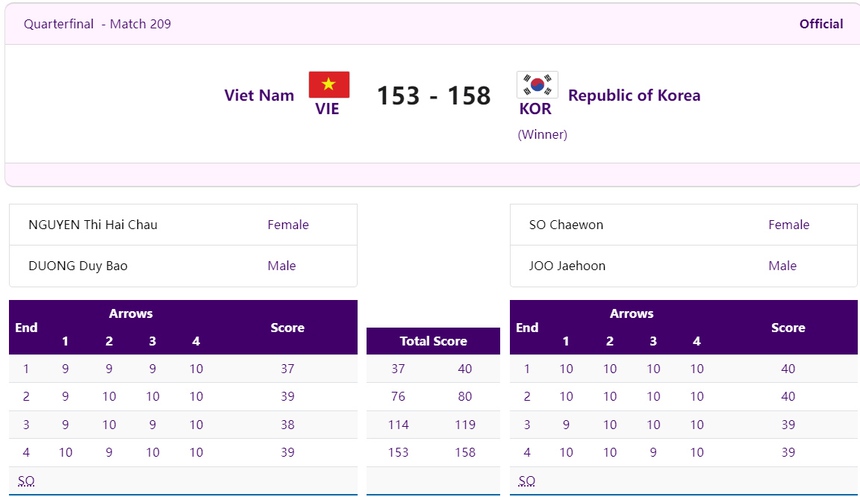Click Viet Nam end 4 second arrow value 9
Image resolution: width=860 pixels, height=497 pixels.
click(x=109, y=453)
